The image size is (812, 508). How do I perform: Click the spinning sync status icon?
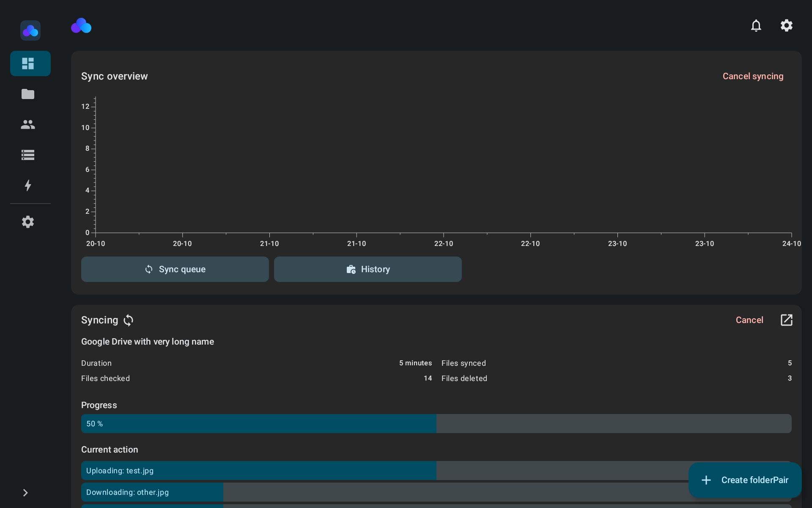[x=129, y=320]
